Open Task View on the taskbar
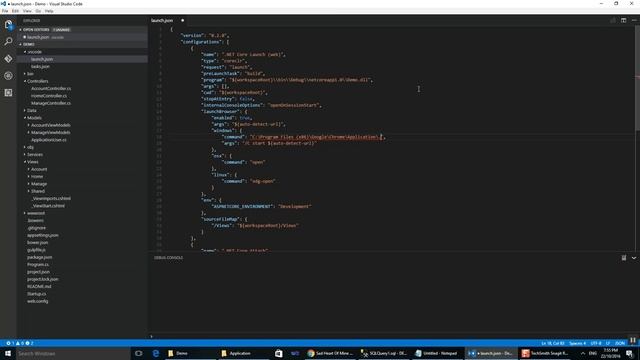 [139, 353]
